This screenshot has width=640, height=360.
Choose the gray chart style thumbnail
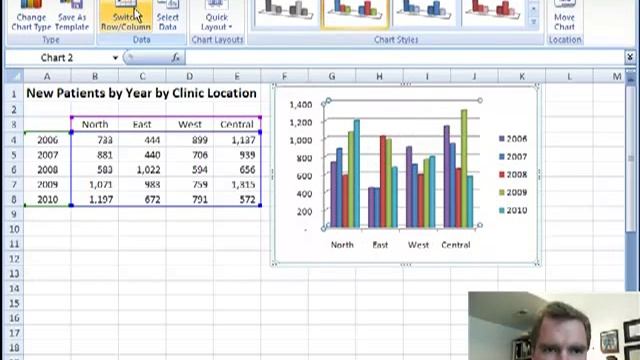pos(285,12)
